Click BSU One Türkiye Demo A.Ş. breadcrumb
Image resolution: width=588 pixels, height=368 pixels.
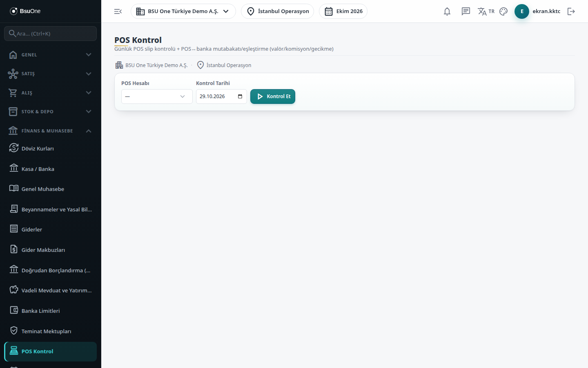tap(152, 65)
